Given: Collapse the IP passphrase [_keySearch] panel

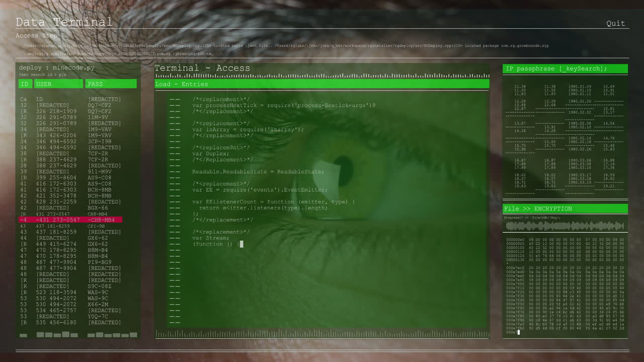Looking at the screenshot, I should pyautogui.click(x=565, y=68).
